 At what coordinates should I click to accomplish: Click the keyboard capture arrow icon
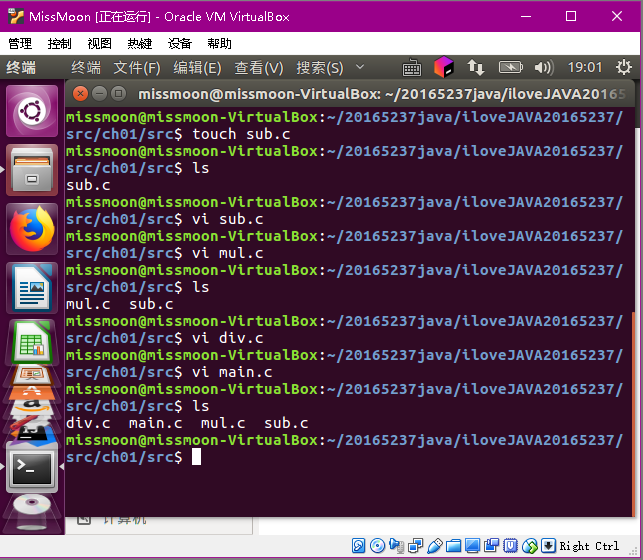(548, 546)
